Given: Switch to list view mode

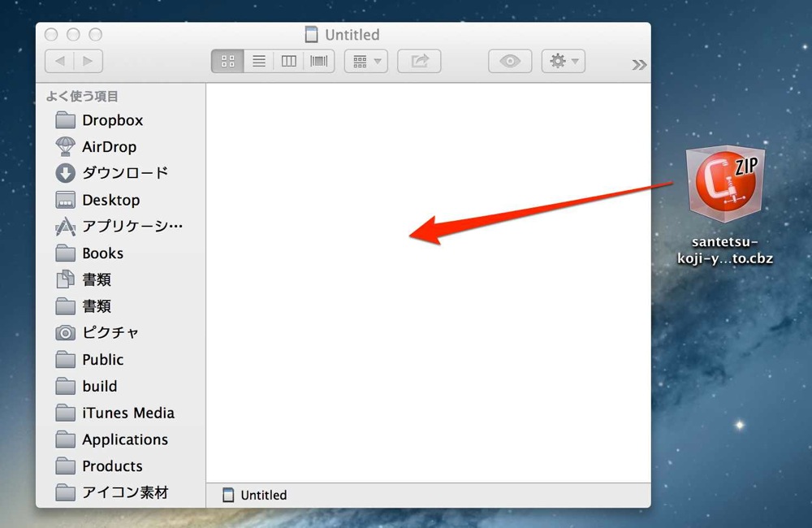Looking at the screenshot, I should (x=259, y=61).
